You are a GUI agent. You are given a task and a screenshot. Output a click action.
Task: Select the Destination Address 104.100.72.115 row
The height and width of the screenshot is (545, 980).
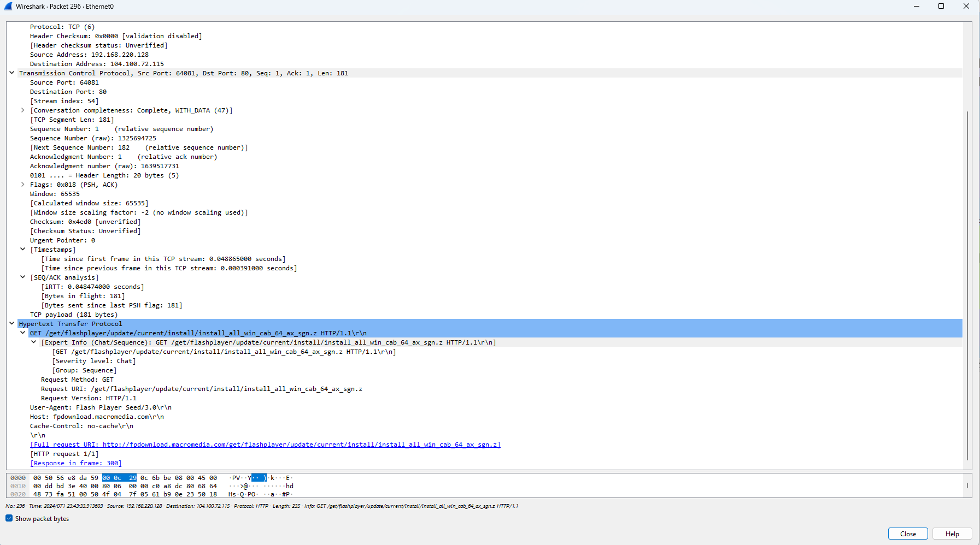[x=97, y=64]
